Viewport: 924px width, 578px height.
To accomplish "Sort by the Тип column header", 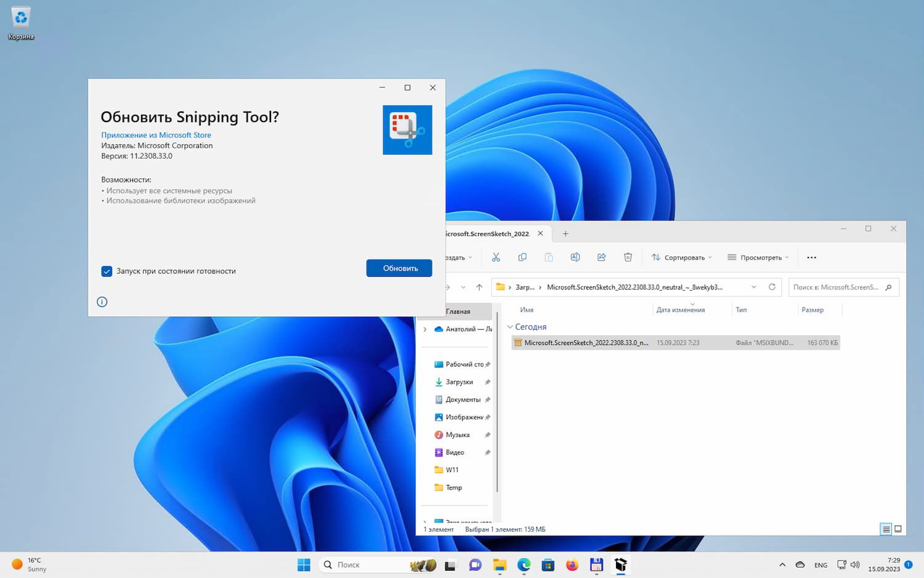I will [741, 310].
